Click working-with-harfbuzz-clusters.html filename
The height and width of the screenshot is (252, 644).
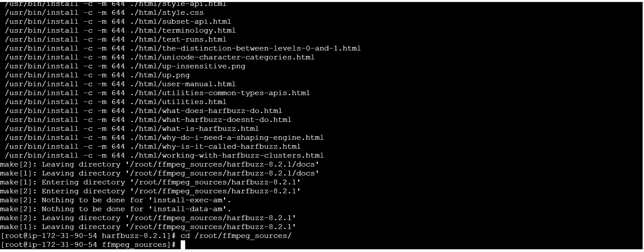point(243,156)
